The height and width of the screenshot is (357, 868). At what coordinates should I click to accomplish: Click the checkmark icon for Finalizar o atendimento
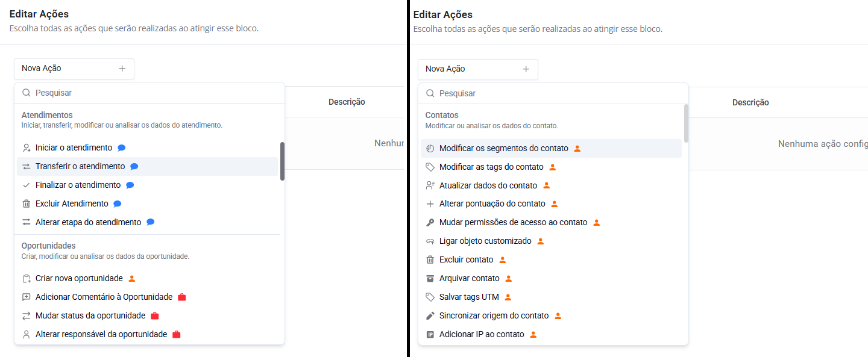point(26,185)
